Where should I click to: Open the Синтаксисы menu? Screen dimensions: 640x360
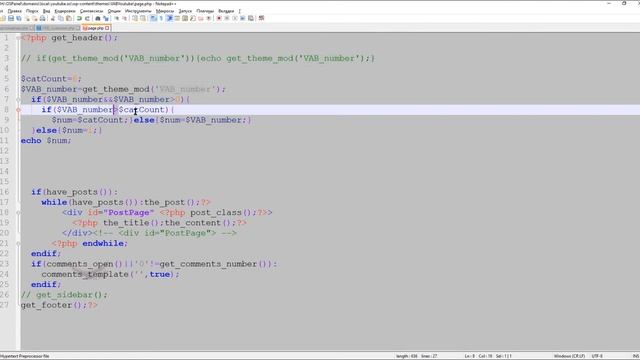point(91,11)
